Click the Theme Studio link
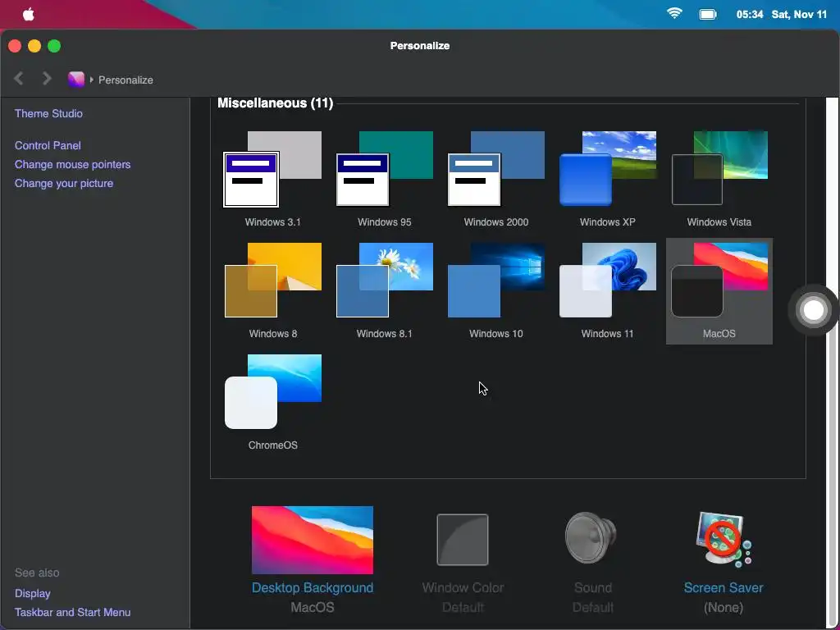 (48, 113)
